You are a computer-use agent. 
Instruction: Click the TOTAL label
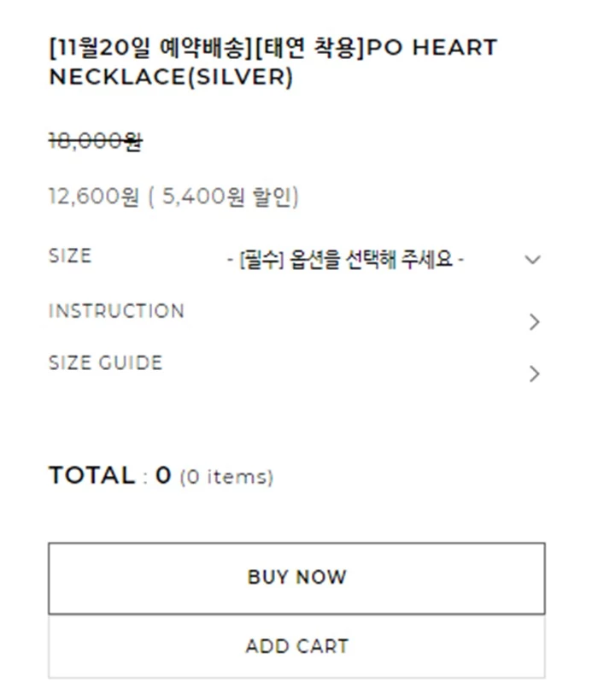click(x=91, y=476)
